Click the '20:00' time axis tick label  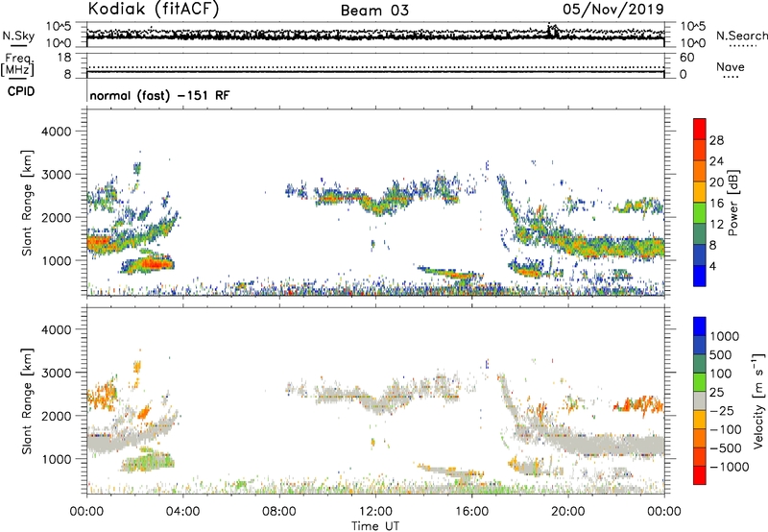[568, 512]
